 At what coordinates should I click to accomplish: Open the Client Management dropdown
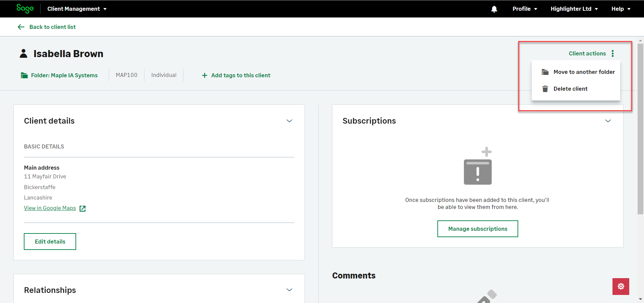pos(77,9)
